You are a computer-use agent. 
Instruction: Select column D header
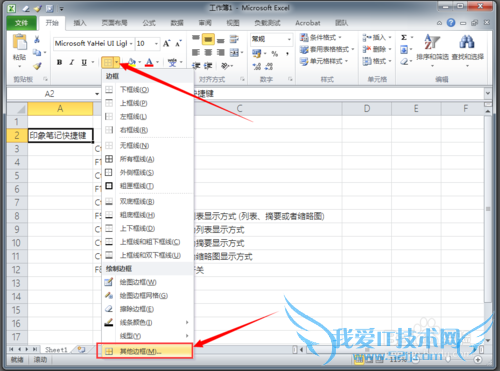[x=367, y=109]
